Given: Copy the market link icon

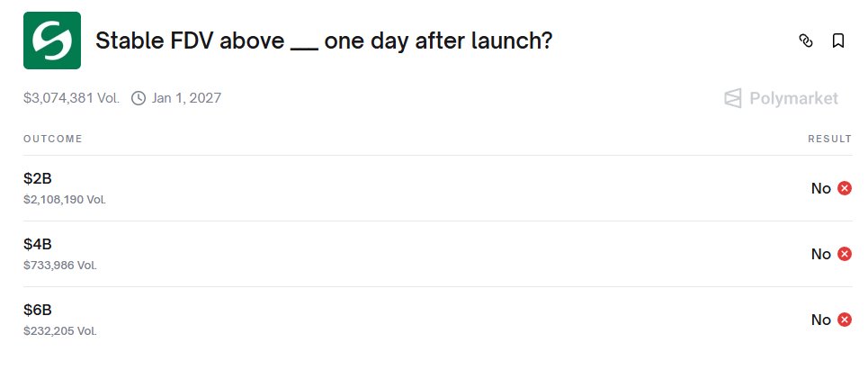Looking at the screenshot, I should coord(806,41).
